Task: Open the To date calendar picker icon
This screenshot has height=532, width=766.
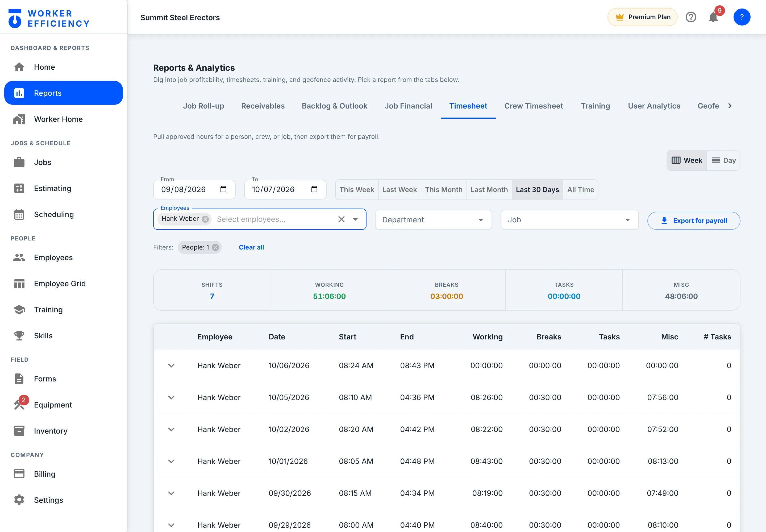Action: coord(314,189)
